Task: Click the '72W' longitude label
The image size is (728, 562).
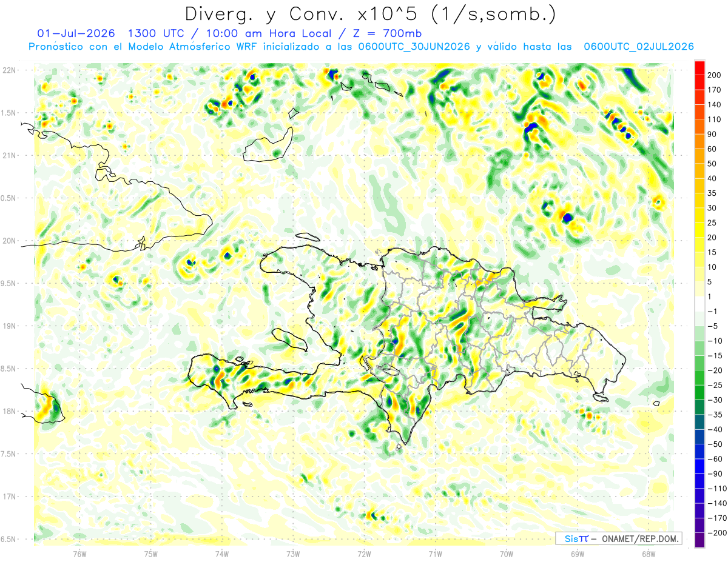Action: pos(364,554)
